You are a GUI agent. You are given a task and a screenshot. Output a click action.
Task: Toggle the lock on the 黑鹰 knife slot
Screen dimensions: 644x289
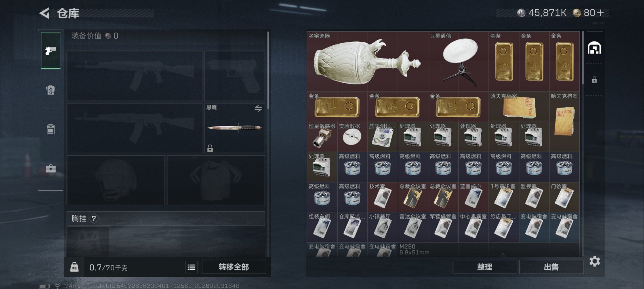click(210, 148)
